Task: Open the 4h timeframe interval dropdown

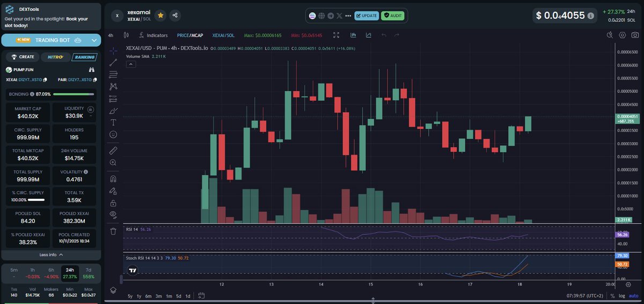Action: coord(111,35)
